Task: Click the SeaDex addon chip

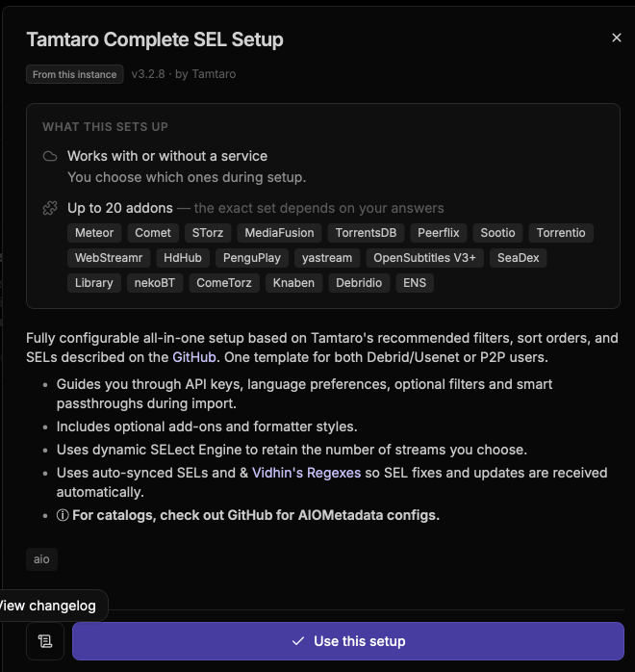Action: tap(519, 258)
